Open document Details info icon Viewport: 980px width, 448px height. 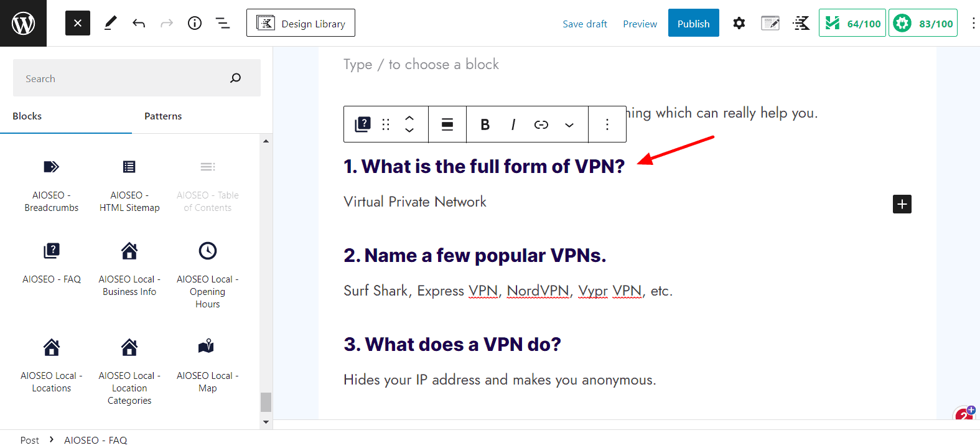pos(195,23)
